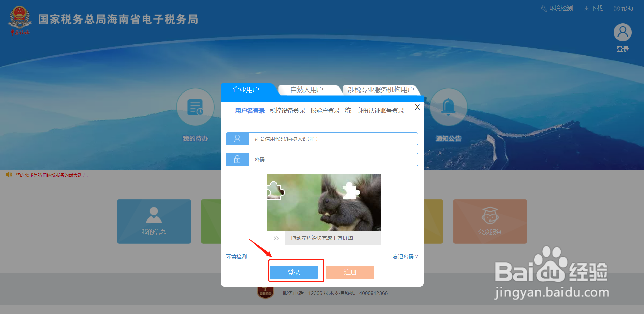Click the orange 注册 button
The image size is (644, 314).
point(350,272)
